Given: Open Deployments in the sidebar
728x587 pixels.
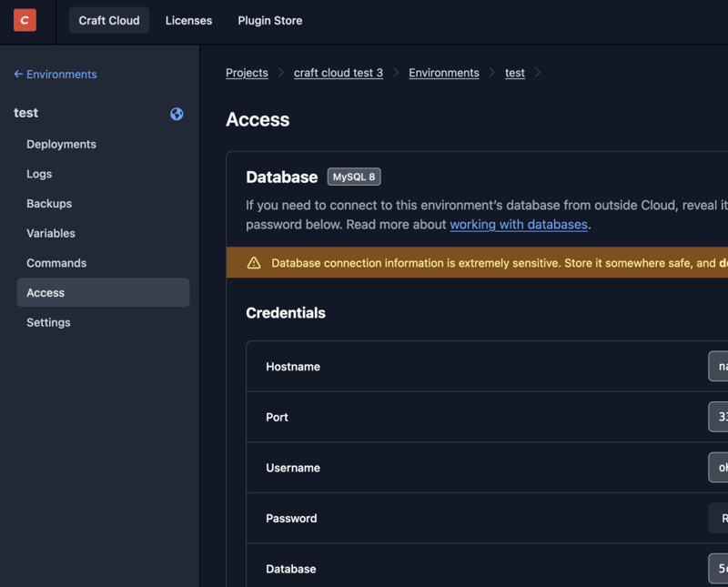Looking at the screenshot, I should coord(61,145).
